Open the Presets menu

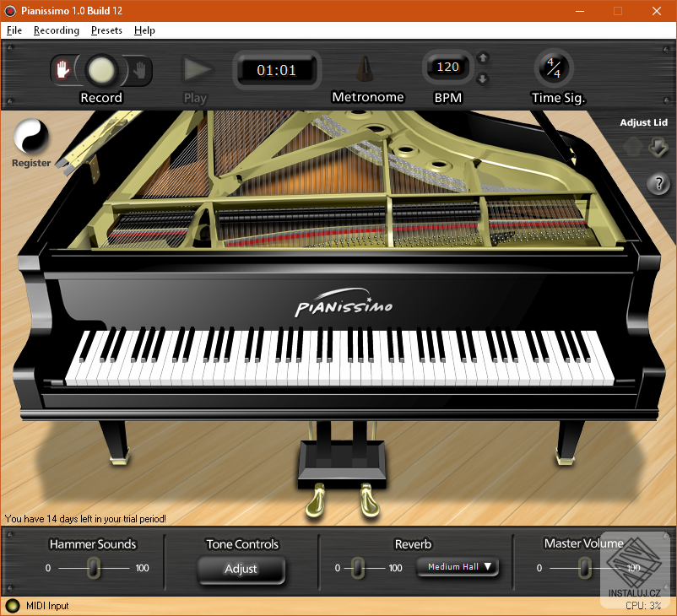pyautogui.click(x=106, y=30)
